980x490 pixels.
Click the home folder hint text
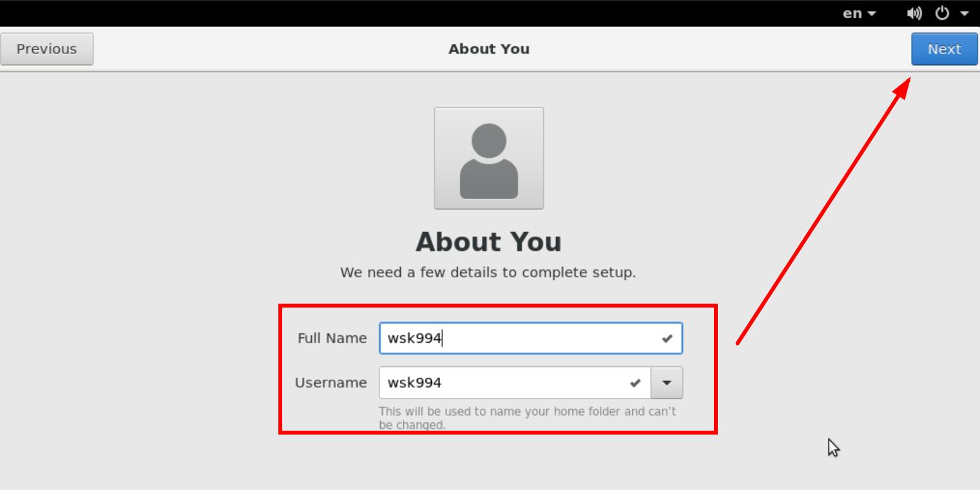(528, 418)
